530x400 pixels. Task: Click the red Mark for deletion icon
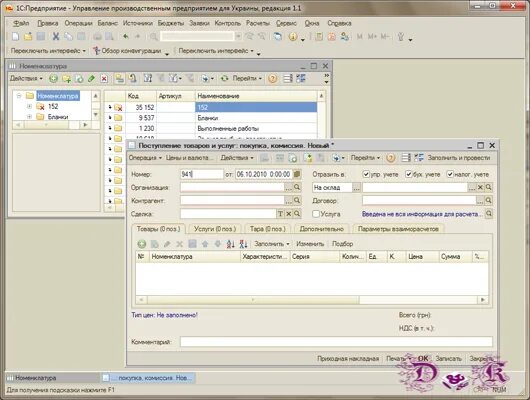point(104,79)
